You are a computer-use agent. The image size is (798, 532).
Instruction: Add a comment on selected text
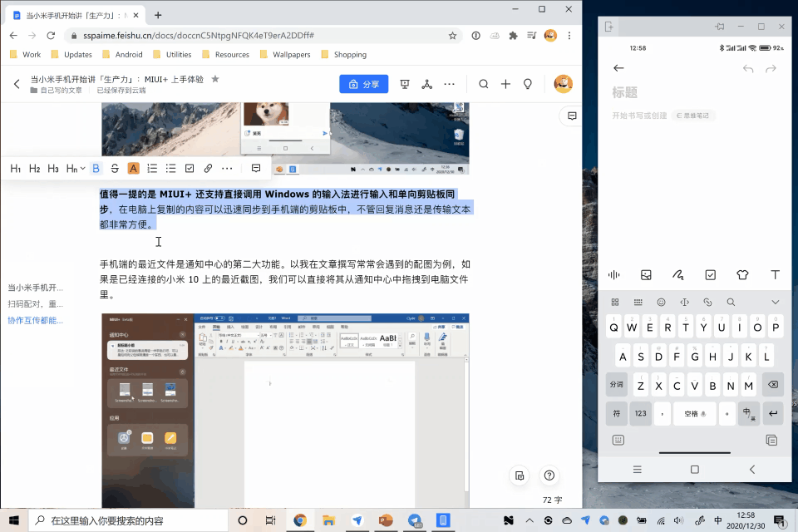(x=256, y=169)
